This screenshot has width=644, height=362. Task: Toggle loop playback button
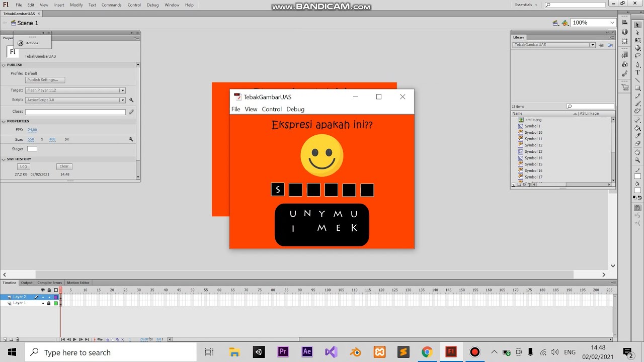click(x=100, y=339)
